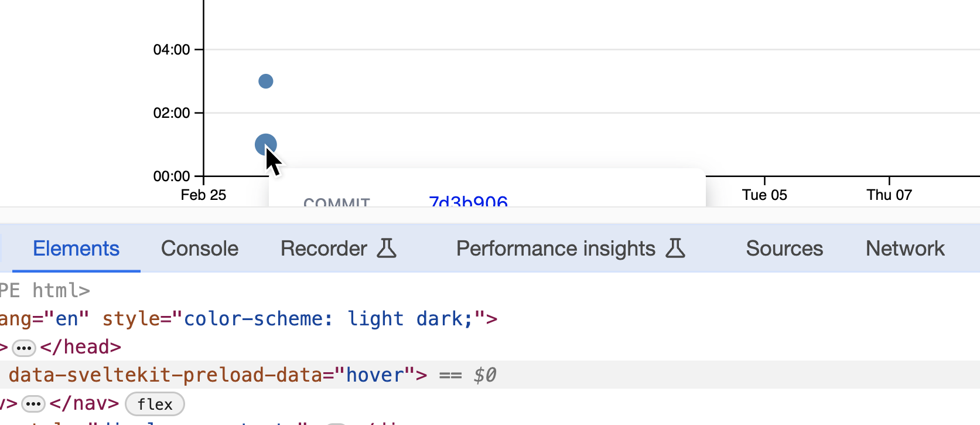
Task: Select the Performance insights tab
Action: [555, 249]
